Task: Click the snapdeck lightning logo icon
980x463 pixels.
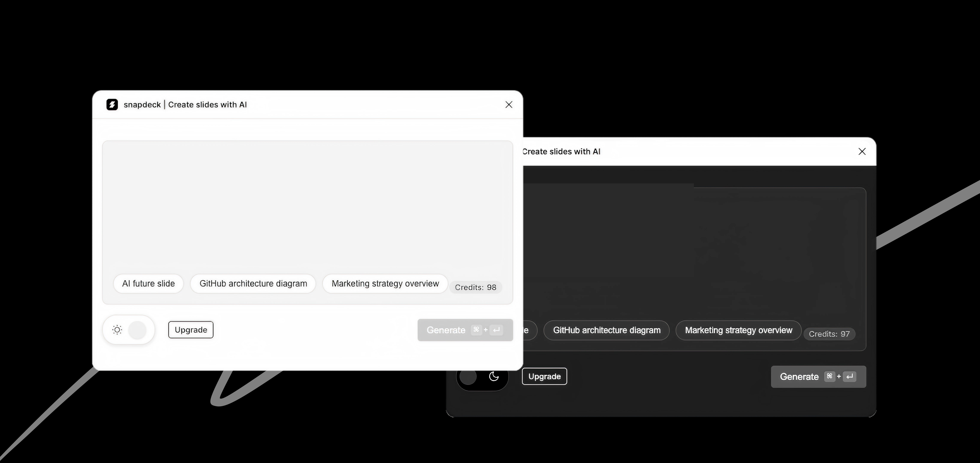Action: [112, 105]
